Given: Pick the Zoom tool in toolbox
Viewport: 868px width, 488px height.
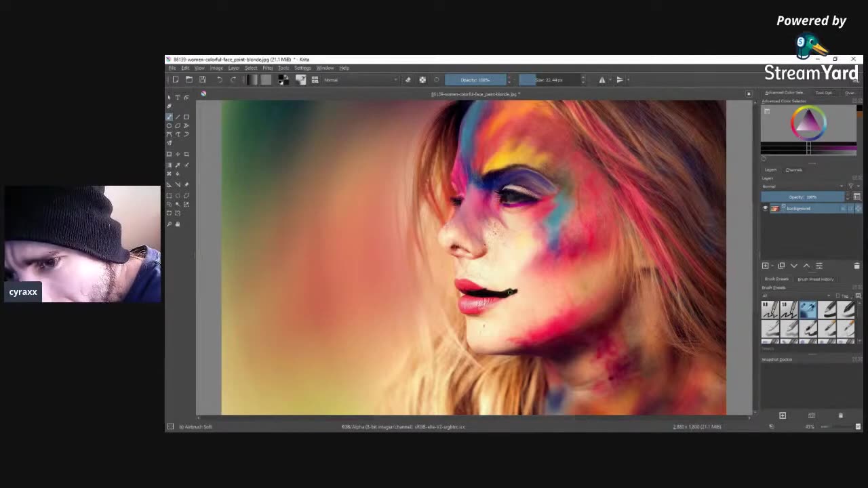Looking at the screenshot, I should tap(170, 224).
